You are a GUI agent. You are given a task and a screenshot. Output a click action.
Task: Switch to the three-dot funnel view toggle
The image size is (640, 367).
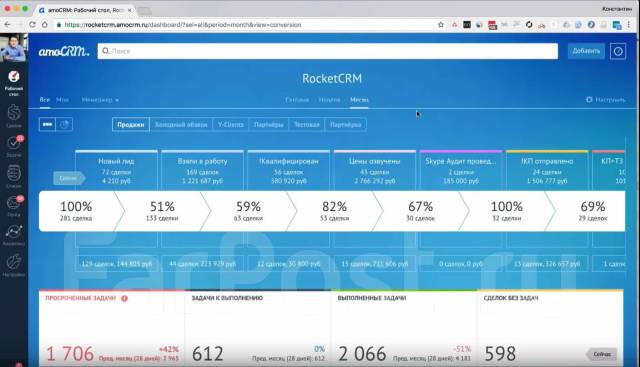click(47, 125)
